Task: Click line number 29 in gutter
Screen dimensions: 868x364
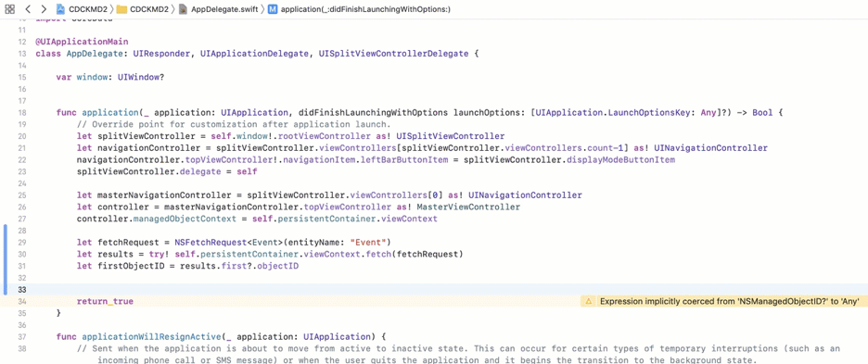Action: 22,243
